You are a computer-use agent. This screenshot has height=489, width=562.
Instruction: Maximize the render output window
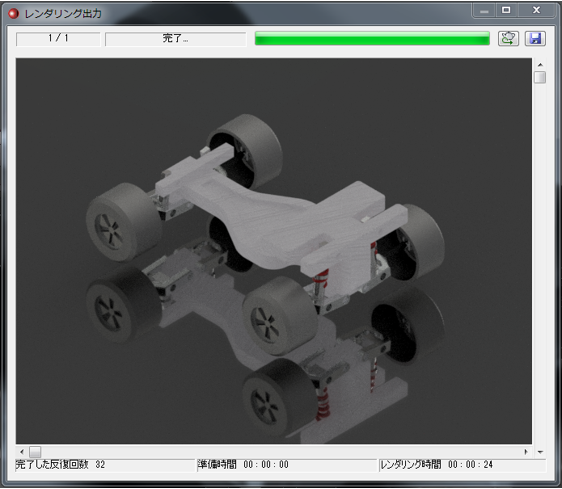pyautogui.click(x=506, y=10)
